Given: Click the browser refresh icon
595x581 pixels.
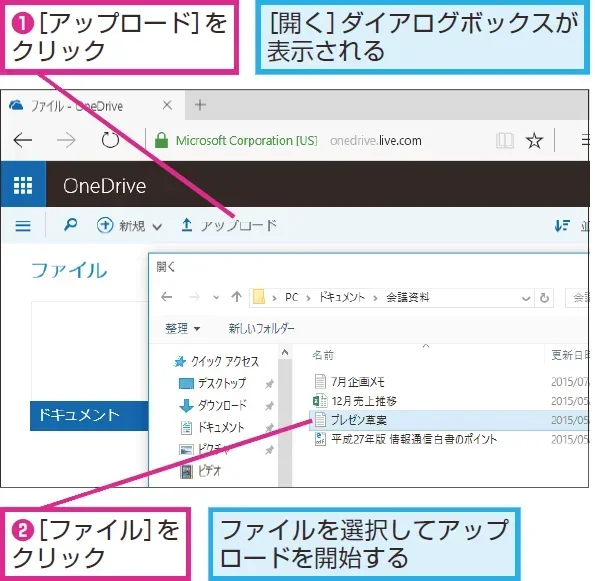Looking at the screenshot, I should 110,140.
